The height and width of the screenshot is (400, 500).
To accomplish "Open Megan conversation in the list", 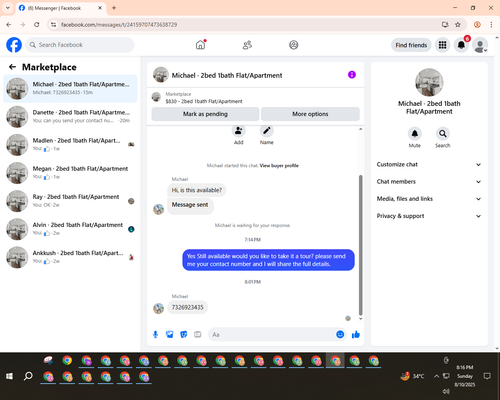I will 70,173.
